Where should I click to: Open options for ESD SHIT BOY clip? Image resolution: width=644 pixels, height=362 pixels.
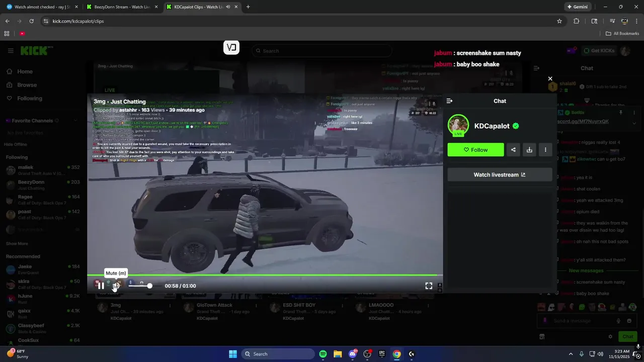[x=342, y=305]
